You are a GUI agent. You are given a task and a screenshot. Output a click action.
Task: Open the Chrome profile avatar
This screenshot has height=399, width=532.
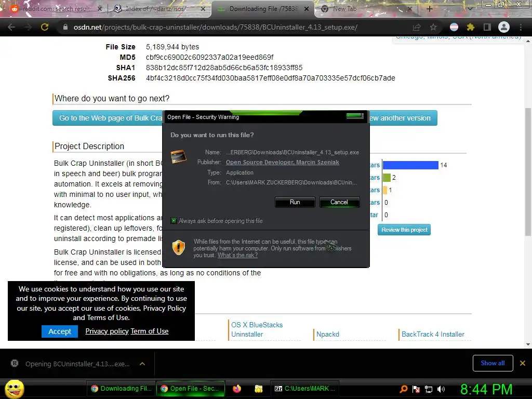tap(504, 27)
